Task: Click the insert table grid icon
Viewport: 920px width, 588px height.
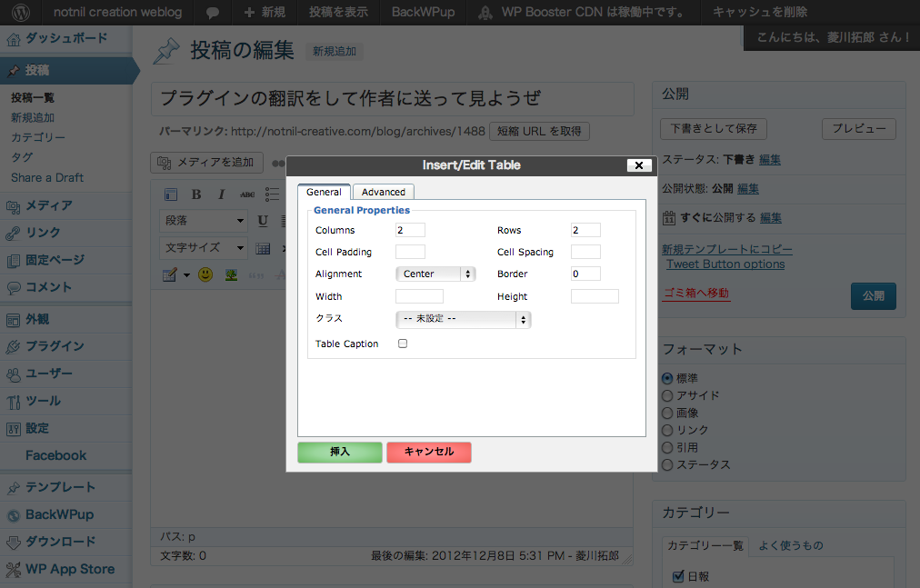Action: (x=263, y=248)
